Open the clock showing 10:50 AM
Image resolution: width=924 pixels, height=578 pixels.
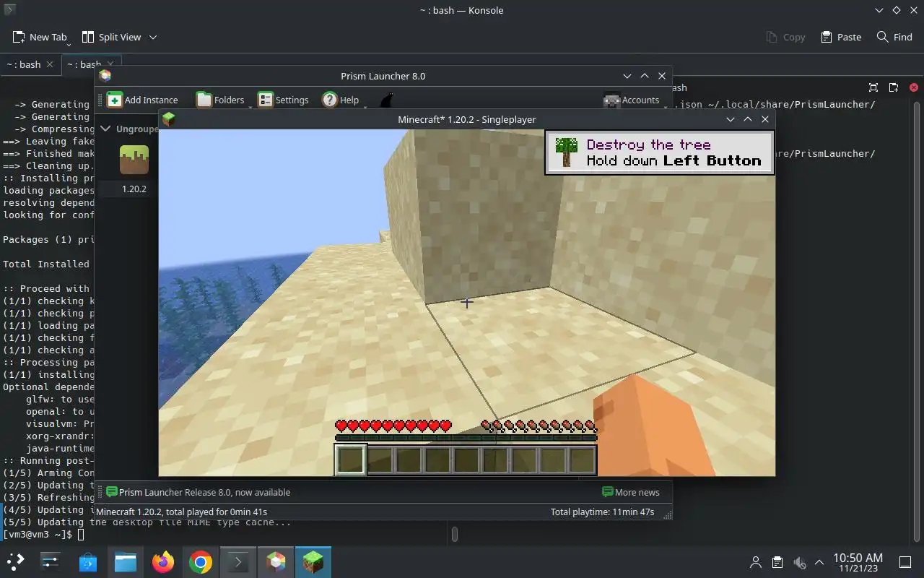click(x=858, y=562)
